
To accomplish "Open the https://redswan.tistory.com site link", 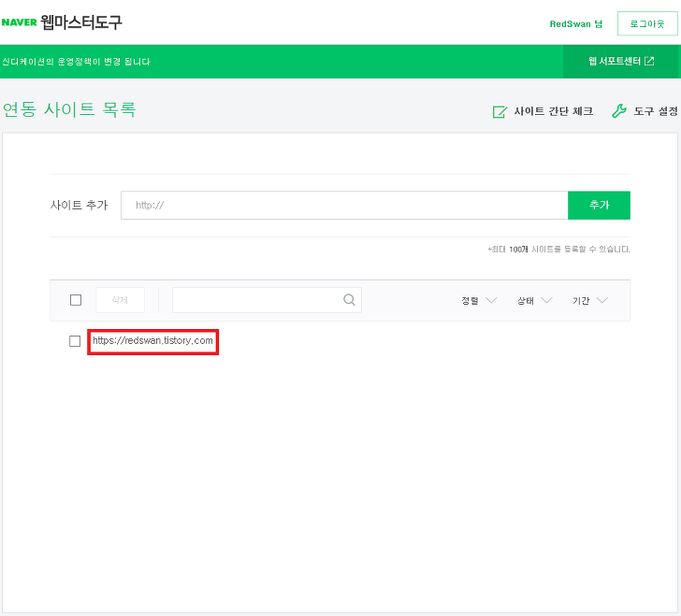I will pos(152,341).
